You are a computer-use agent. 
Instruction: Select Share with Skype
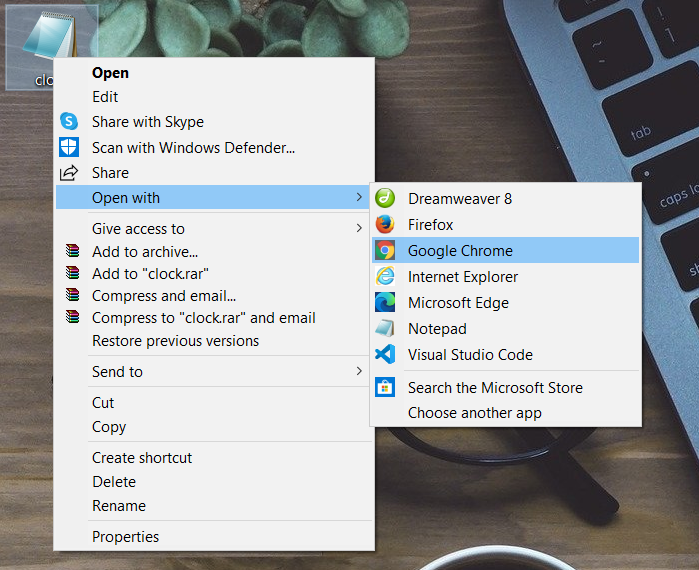point(214,122)
